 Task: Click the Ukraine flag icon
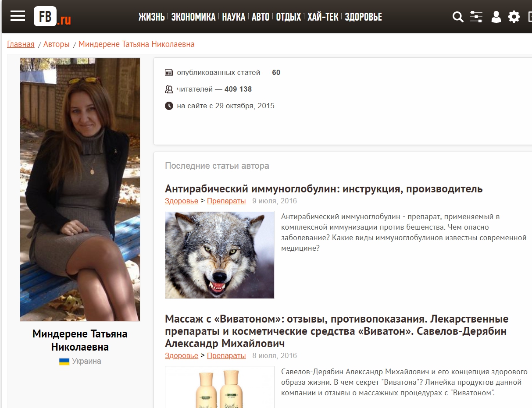click(x=64, y=362)
